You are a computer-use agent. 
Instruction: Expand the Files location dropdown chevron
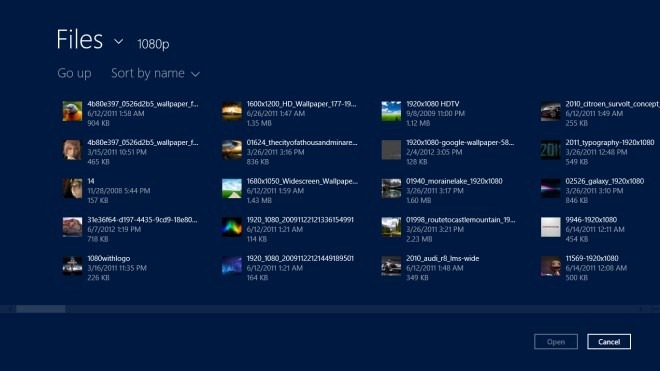119,41
